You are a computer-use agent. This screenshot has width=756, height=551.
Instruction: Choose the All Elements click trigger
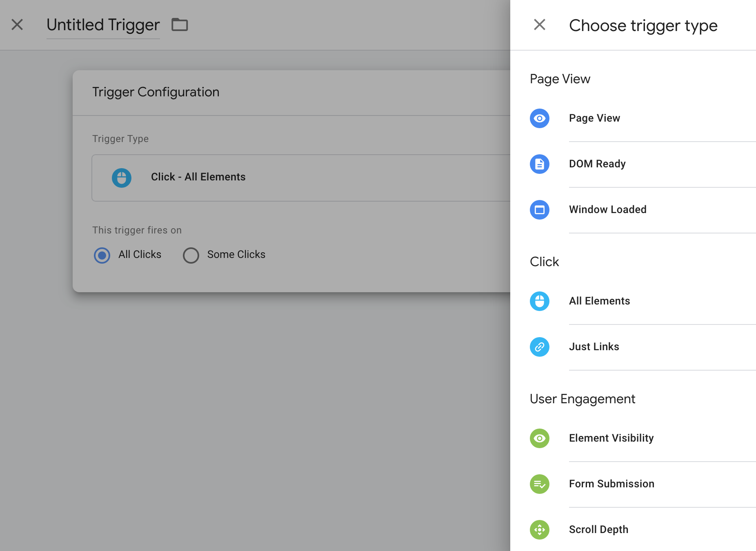[633, 301]
